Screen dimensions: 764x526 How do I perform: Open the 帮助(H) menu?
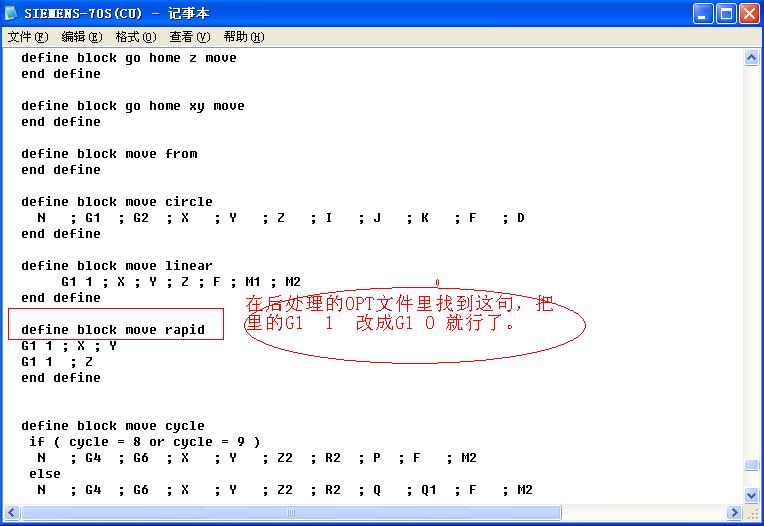[x=244, y=37]
